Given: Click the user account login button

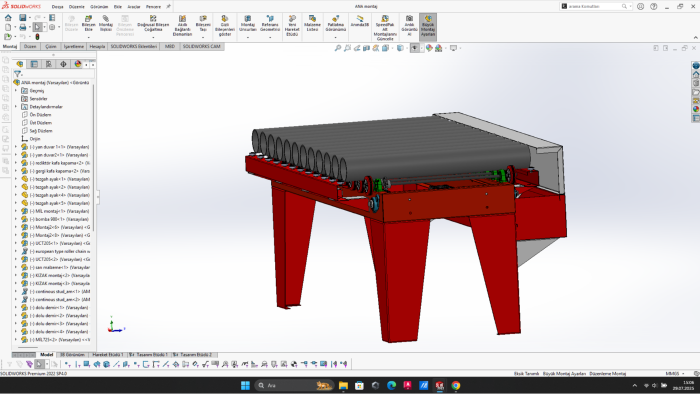Looking at the screenshot, I should point(641,6).
